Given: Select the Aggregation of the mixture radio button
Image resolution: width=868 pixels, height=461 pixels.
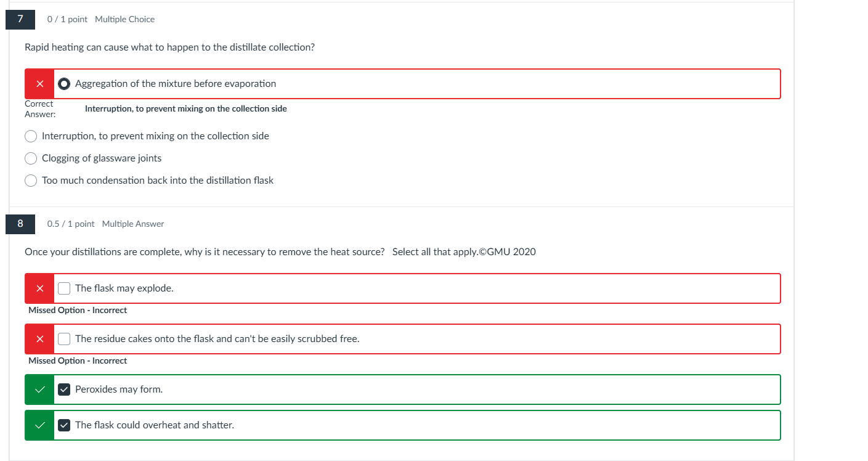Looking at the screenshot, I should 64,84.
